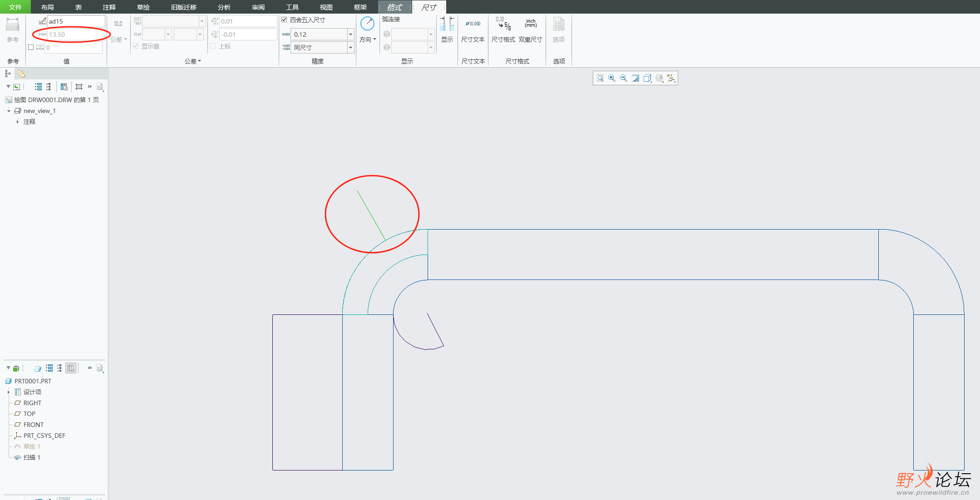Open the 尺寸文本 dimension text tool
980x500 pixels.
point(473,24)
